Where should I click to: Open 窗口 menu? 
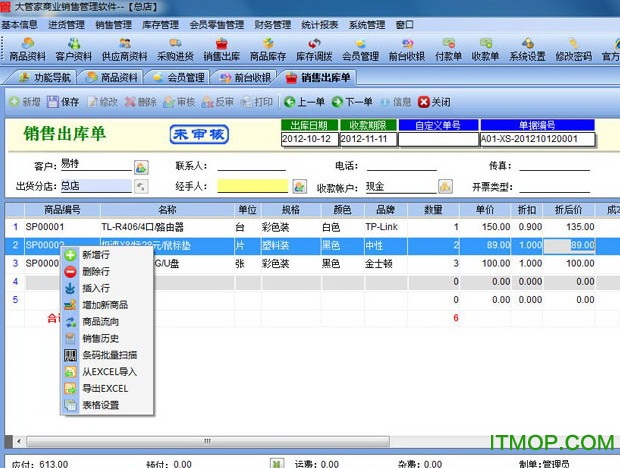tap(405, 25)
